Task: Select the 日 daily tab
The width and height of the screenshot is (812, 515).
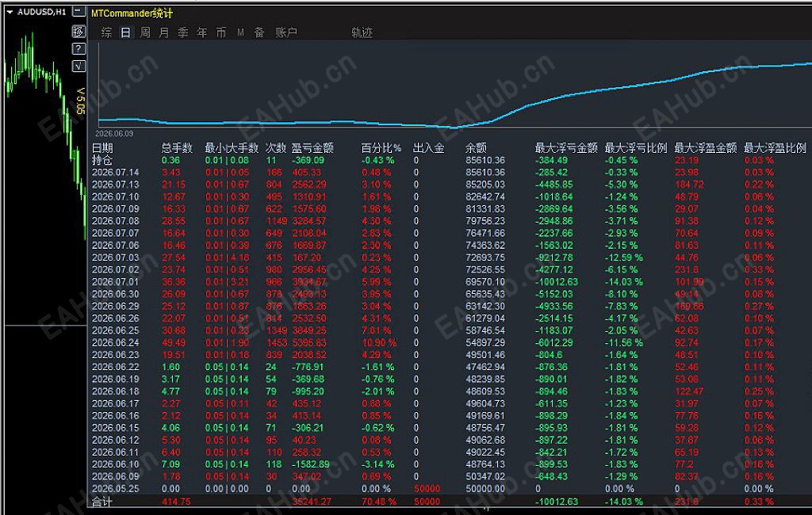Action: pos(125,32)
